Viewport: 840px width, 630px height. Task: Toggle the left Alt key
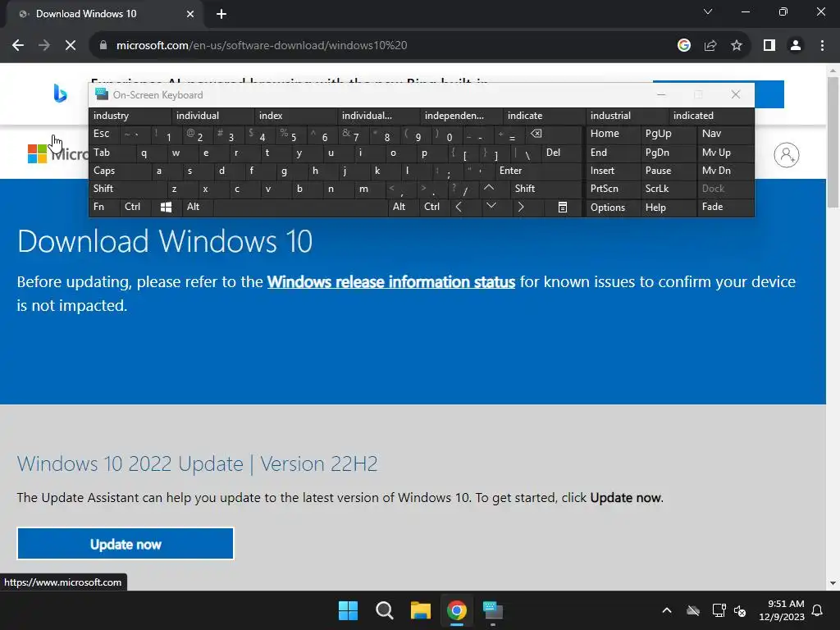[198, 207]
